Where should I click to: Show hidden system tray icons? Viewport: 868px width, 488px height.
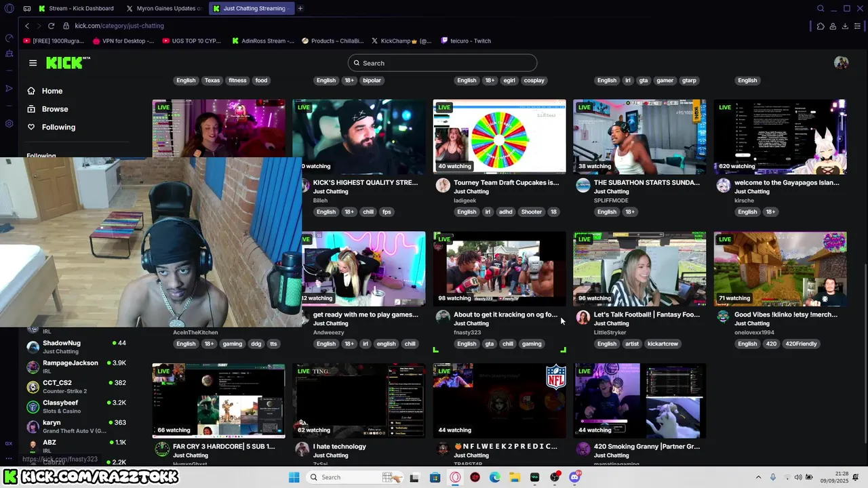tap(758, 477)
